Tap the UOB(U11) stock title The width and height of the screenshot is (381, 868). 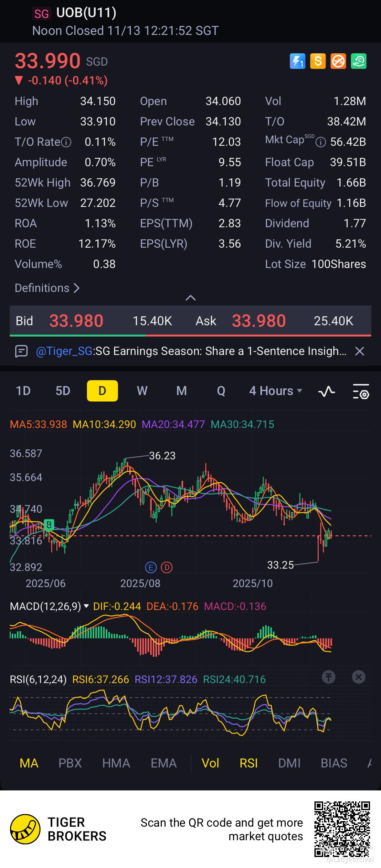coord(86,13)
